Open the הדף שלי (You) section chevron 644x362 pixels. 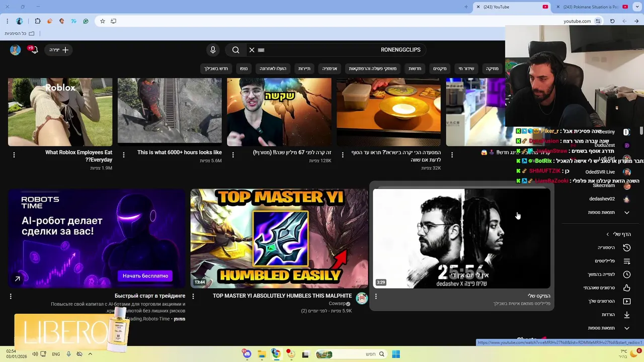pyautogui.click(x=607, y=234)
